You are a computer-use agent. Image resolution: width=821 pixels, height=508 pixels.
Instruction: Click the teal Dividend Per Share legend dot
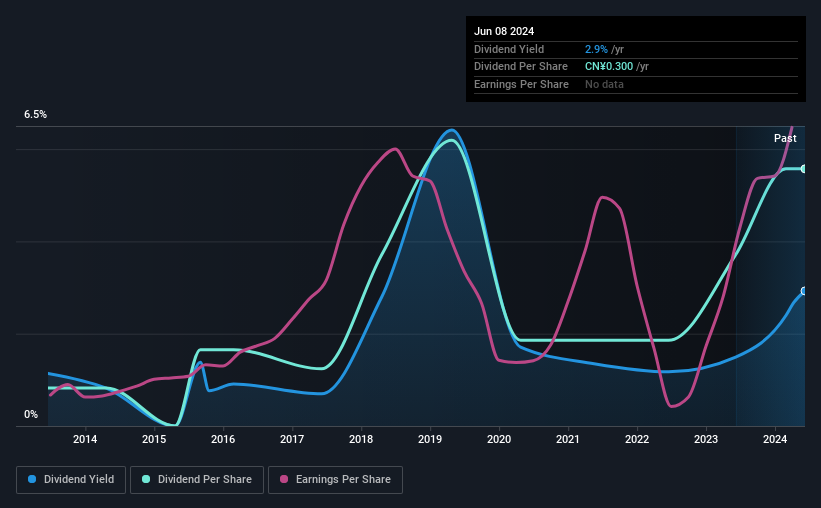[146, 479]
